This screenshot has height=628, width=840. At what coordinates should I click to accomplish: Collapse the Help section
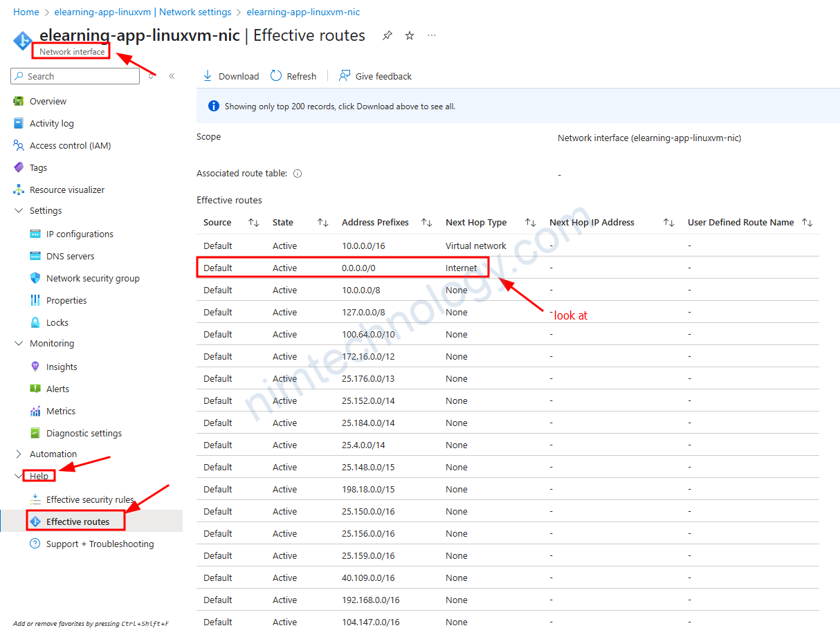pos(19,476)
